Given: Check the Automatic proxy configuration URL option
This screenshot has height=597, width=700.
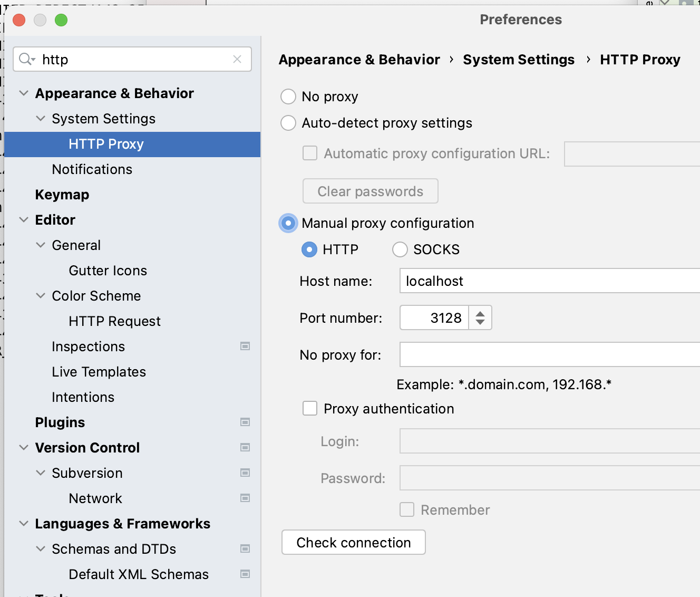Looking at the screenshot, I should point(310,153).
